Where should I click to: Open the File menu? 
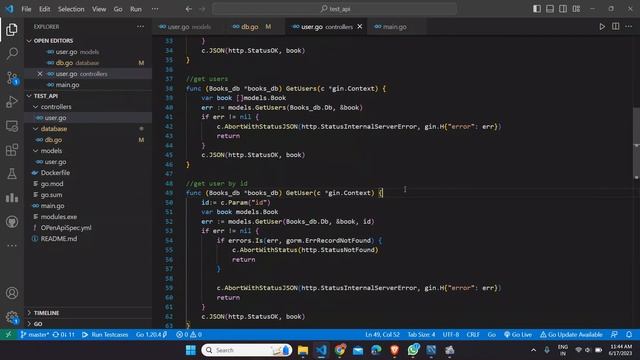point(26,9)
